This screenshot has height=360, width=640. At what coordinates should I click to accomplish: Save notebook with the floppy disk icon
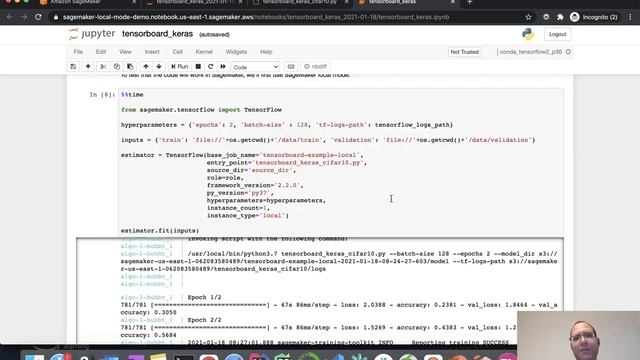pyautogui.click(x=73, y=67)
